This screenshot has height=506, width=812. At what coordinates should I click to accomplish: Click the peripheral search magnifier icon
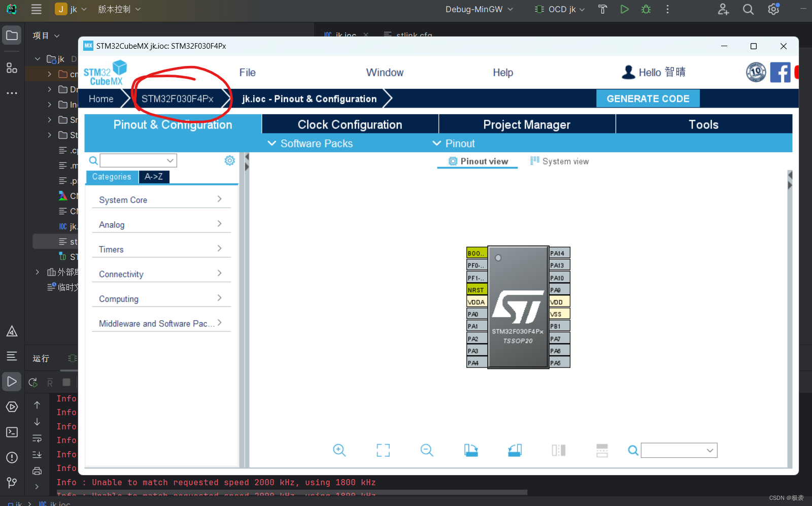click(x=93, y=161)
